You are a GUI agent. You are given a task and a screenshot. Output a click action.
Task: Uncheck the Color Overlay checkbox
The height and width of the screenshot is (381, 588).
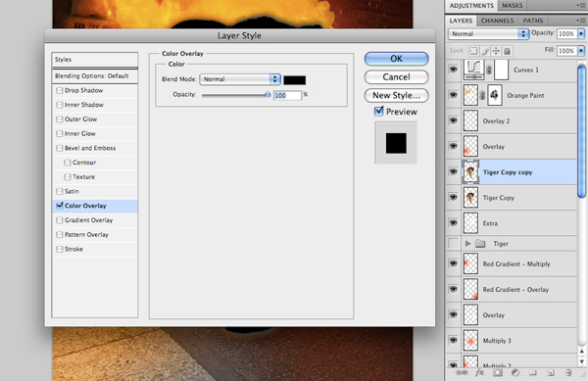click(x=59, y=206)
